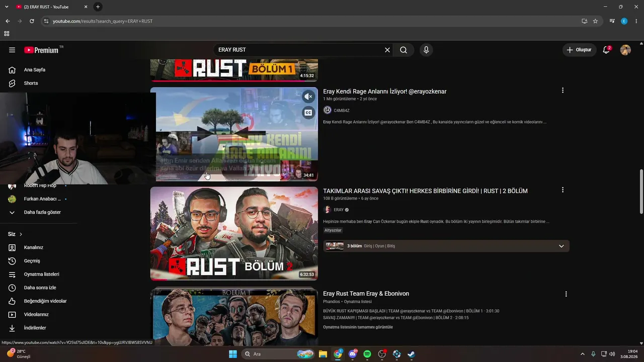The height and width of the screenshot is (362, 644).
Task: Expand the tab search dropdown arrow
Action: (7, 7)
